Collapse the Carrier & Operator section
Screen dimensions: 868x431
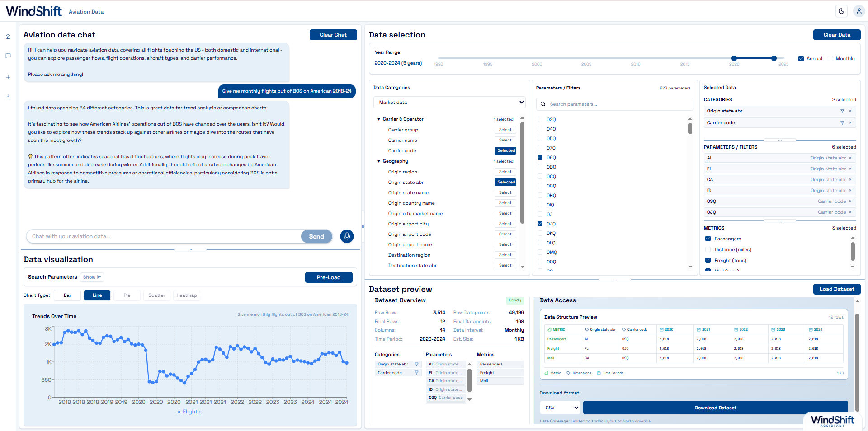point(379,119)
